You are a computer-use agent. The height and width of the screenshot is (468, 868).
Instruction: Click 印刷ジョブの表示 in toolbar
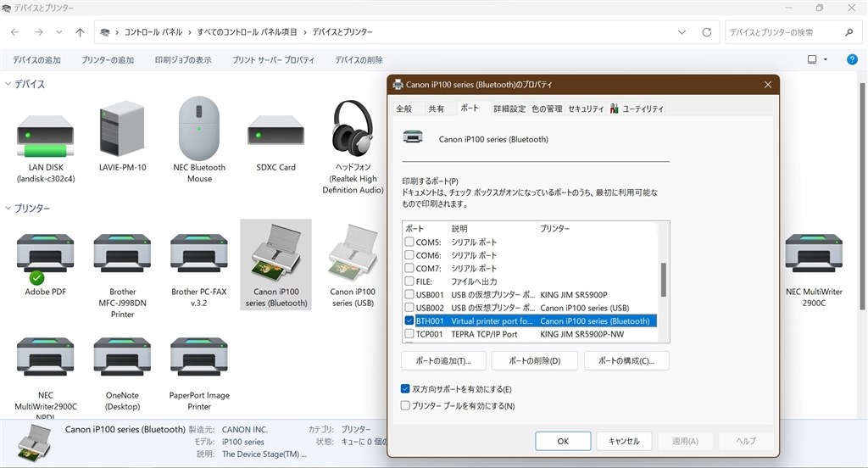(x=183, y=60)
